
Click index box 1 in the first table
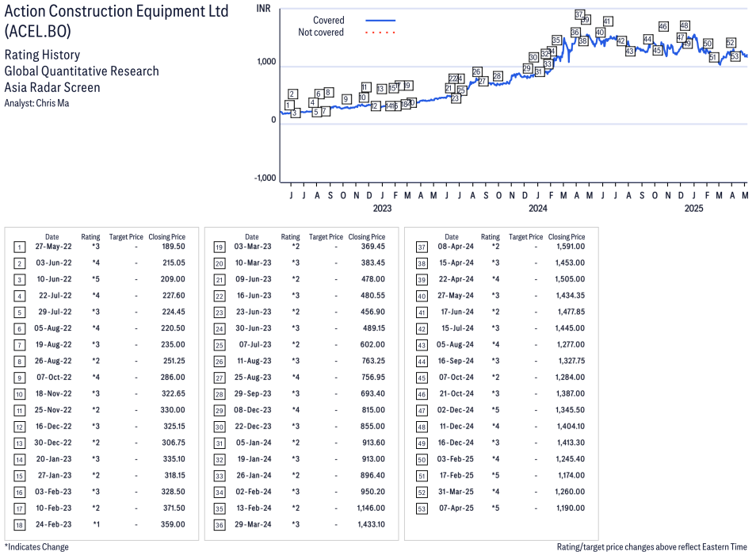[19, 247]
